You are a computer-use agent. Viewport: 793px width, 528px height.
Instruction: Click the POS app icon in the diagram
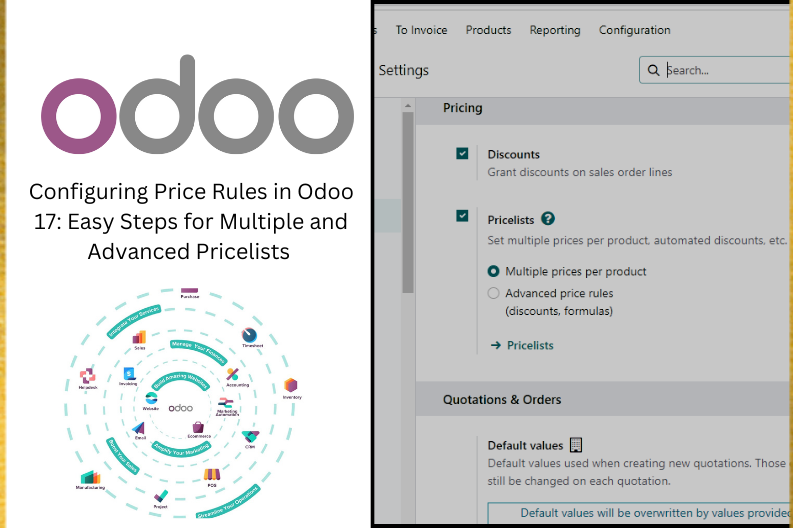(211, 474)
